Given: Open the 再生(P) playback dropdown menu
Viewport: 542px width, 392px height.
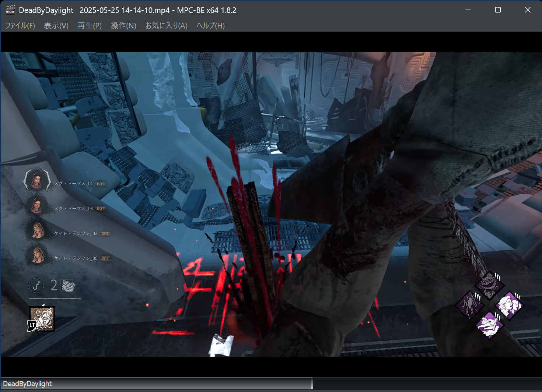Looking at the screenshot, I should tap(89, 26).
